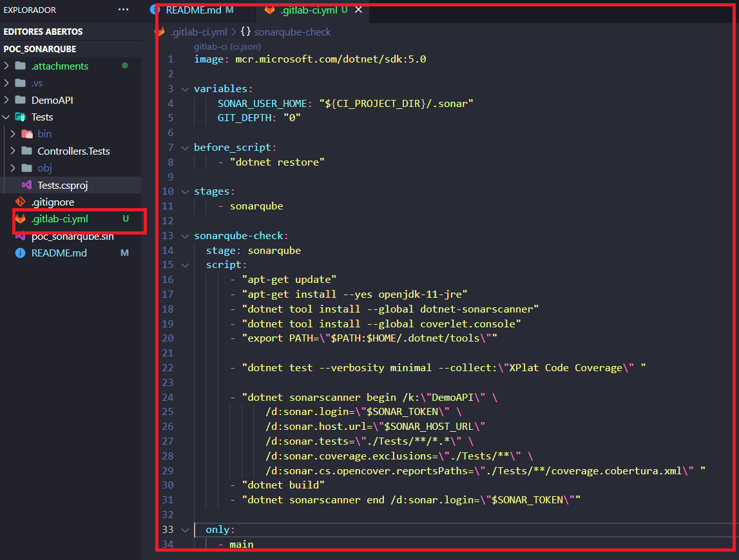The width and height of the screenshot is (739, 560).
Task: Click GIT_DEPTH on line 5
Action: (245, 118)
